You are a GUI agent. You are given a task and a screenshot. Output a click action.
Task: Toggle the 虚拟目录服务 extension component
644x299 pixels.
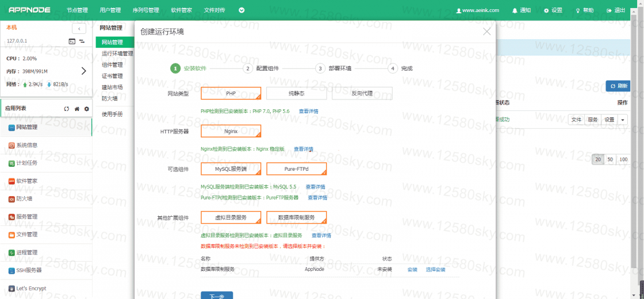coord(231,218)
